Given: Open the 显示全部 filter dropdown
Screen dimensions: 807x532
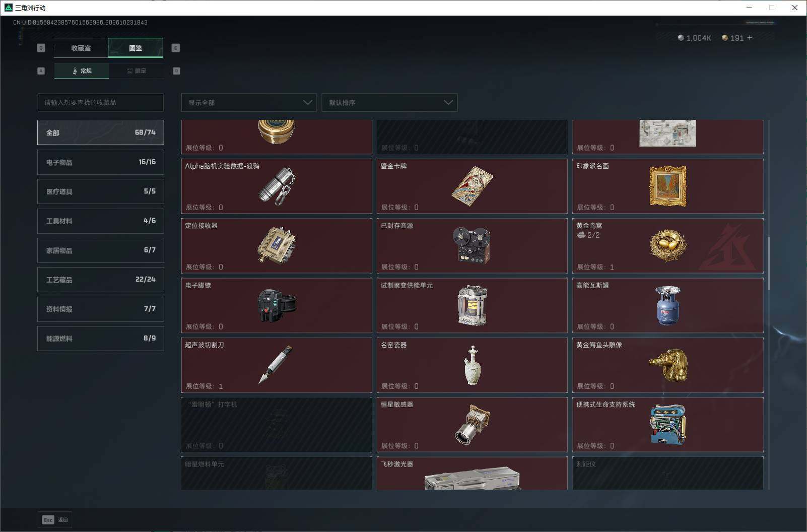Looking at the screenshot, I should coord(249,102).
